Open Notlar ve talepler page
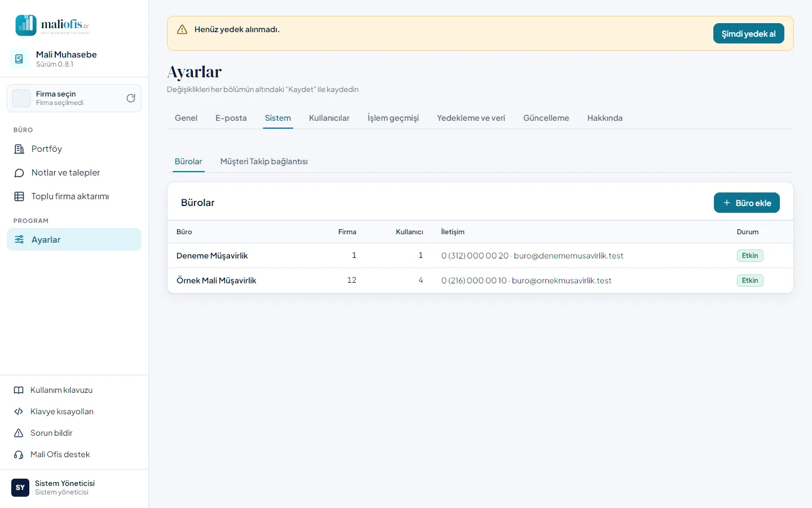The image size is (812, 508). [74, 173]
